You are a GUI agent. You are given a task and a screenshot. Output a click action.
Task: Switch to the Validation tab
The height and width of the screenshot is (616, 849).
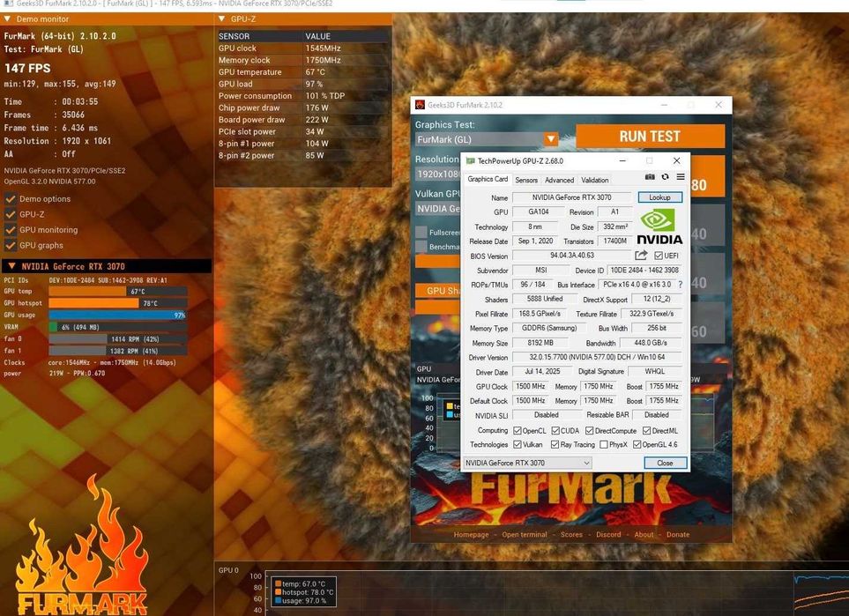594,181
